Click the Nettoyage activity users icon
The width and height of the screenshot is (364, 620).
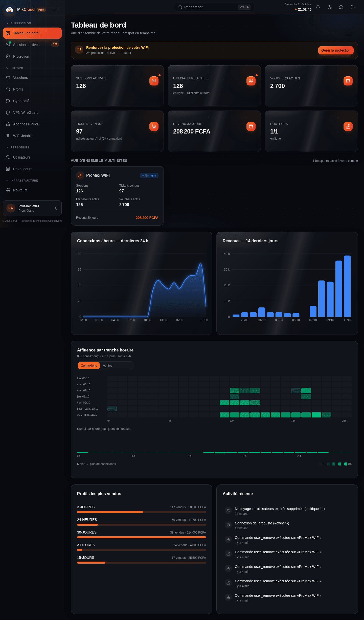[228, 511]
